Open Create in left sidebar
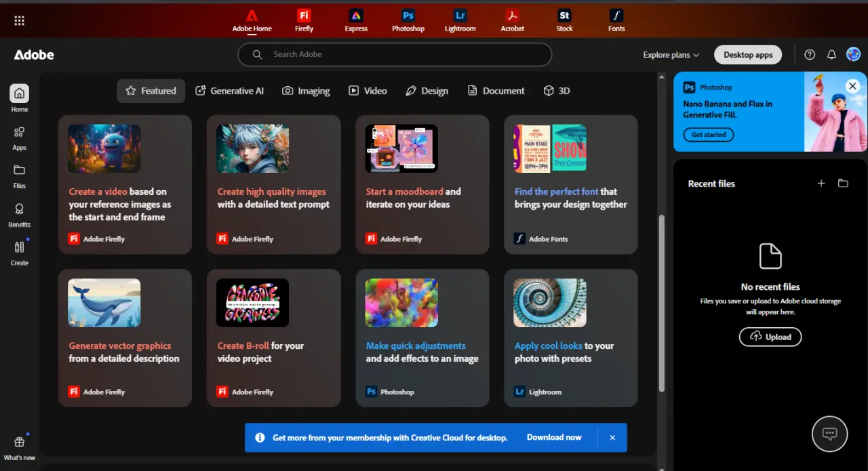This screenshot has width=868, height=471. point(20,253)
